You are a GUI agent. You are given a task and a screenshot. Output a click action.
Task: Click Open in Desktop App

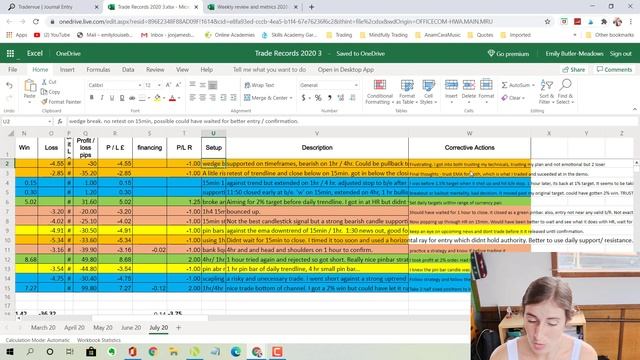(346, 69)
